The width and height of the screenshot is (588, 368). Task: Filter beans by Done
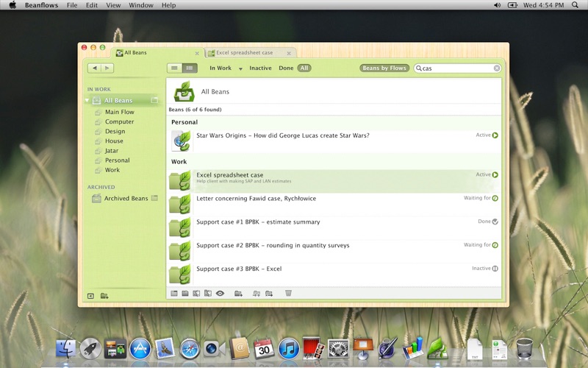[286, 68]
